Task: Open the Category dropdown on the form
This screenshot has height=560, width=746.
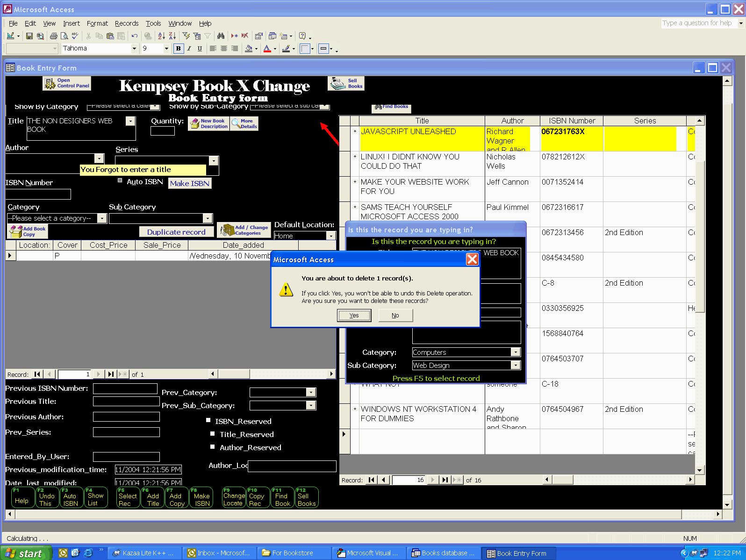Action: [102, 218]
